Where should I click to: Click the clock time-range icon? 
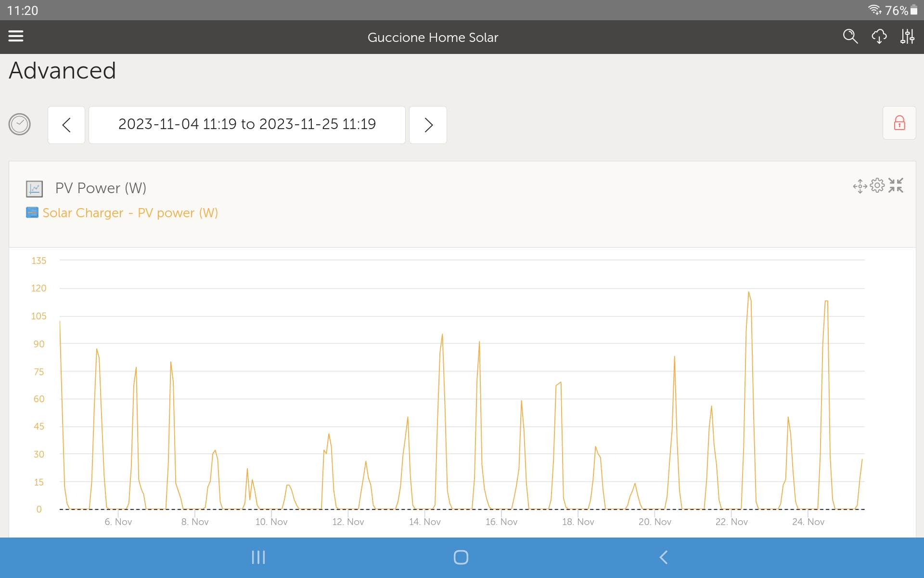[x=20, y=124]
